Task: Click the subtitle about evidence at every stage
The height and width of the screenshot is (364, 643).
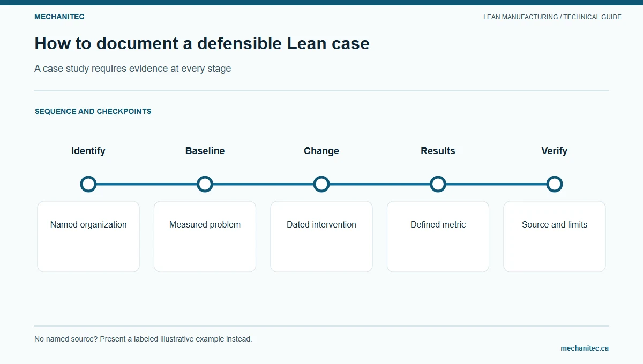Action: click(133, 69)
